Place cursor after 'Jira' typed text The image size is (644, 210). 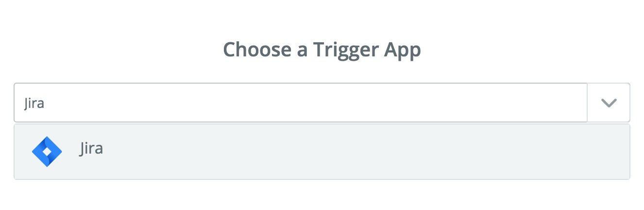(45, 103)
